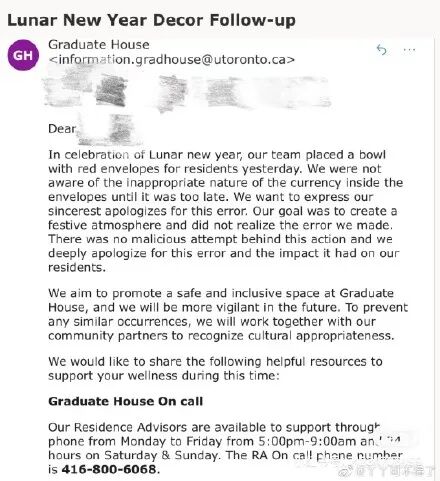Click the Weibo watermark logo

coord(345,472)
